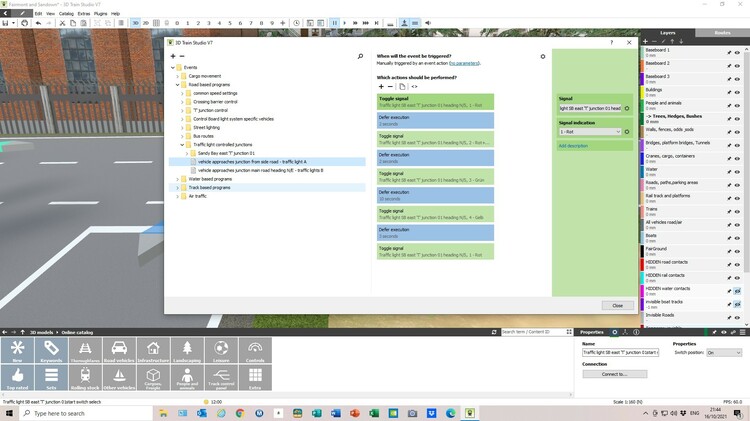The width and height of the screenshot is (750, 421).
Task: Switch to 3D view mode
Action: click(x=135, y=23)
